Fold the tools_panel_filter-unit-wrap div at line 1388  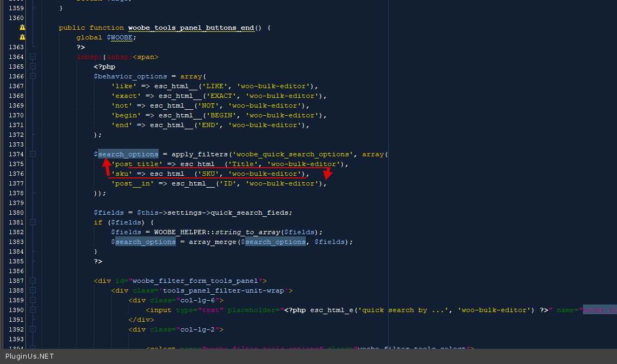33,290
